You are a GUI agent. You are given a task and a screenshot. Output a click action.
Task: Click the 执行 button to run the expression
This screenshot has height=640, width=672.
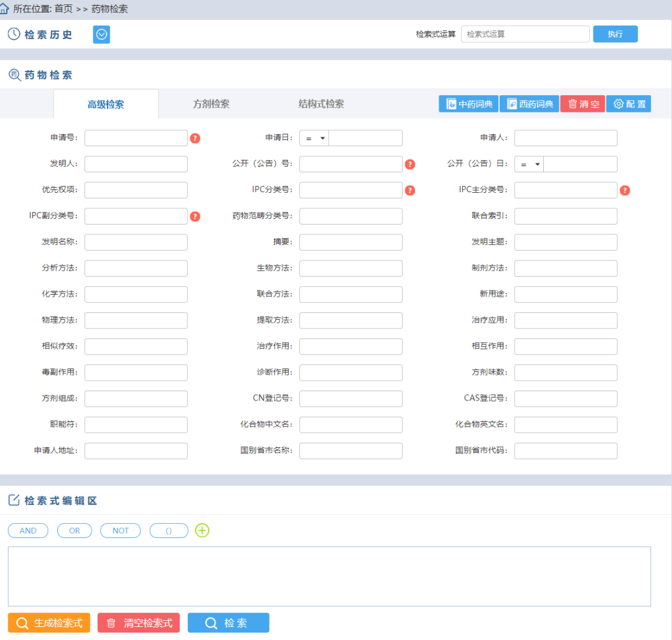click(x=615, y=34)
